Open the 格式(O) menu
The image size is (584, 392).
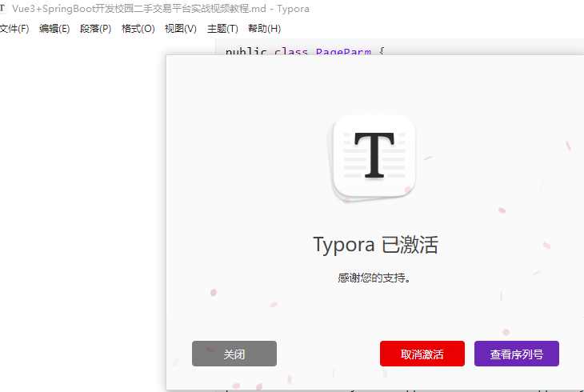(x=138, y=29)
